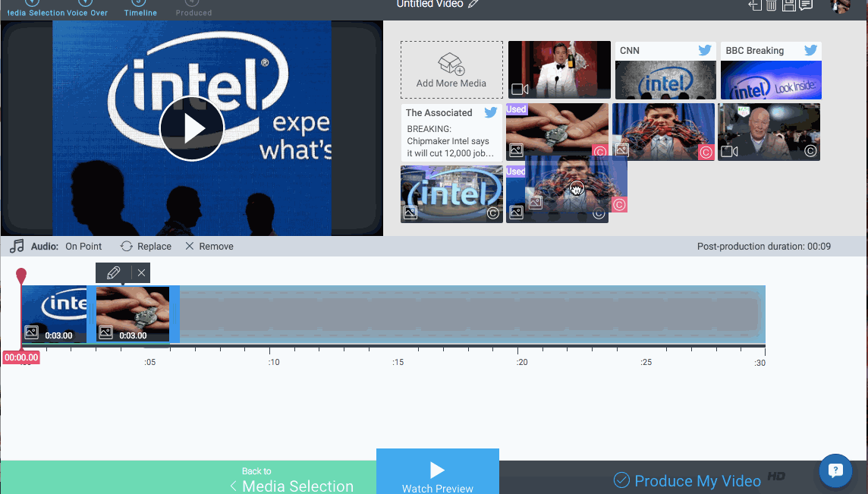Select the used hands-holding-chip media thumbnail
868x494 pixels.
557,132
